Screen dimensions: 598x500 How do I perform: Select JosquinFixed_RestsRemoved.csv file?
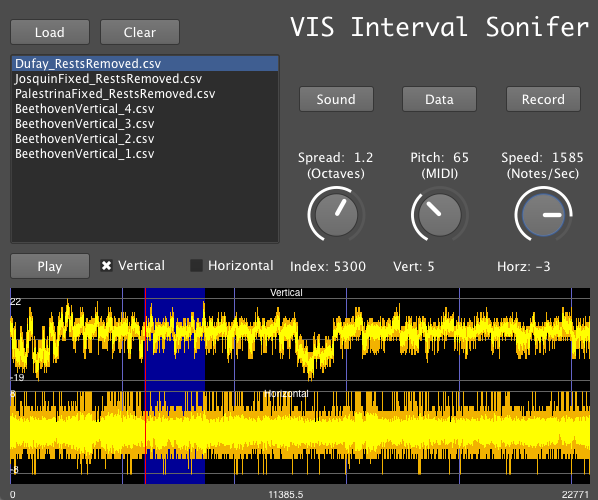(145, 79)
